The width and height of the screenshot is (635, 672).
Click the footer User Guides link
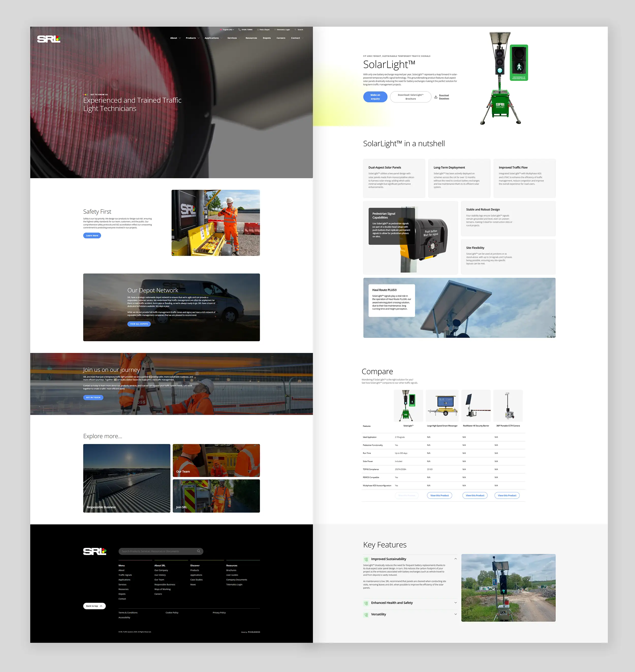[x=232, y=575]
